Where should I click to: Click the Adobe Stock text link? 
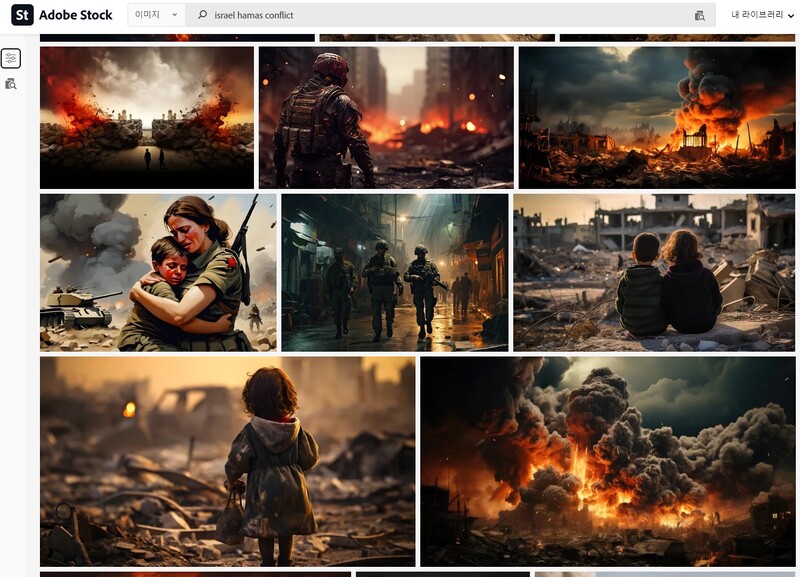(x=76, y=15)
